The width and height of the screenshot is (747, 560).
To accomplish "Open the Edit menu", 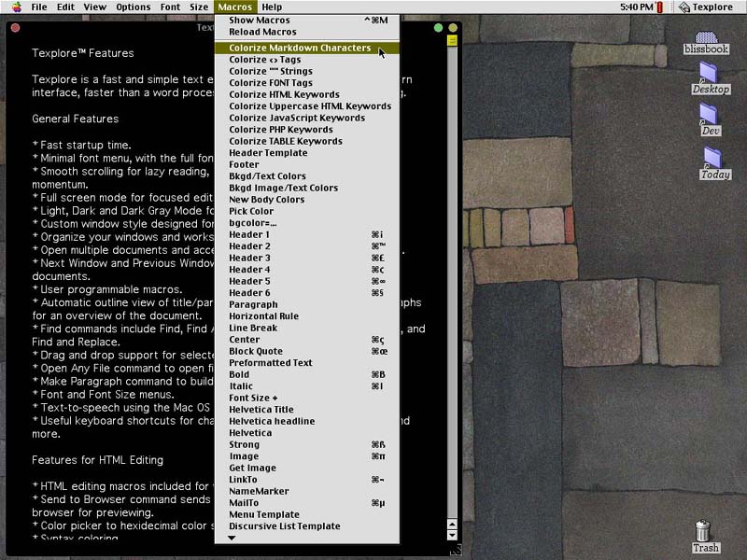I will [65, 7].
